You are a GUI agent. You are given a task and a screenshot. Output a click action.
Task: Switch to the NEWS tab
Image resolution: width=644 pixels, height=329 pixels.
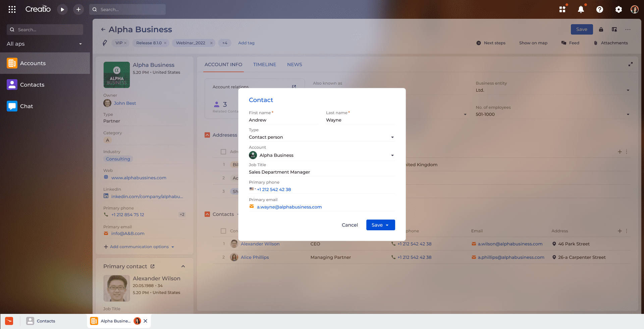pos(294,64)
